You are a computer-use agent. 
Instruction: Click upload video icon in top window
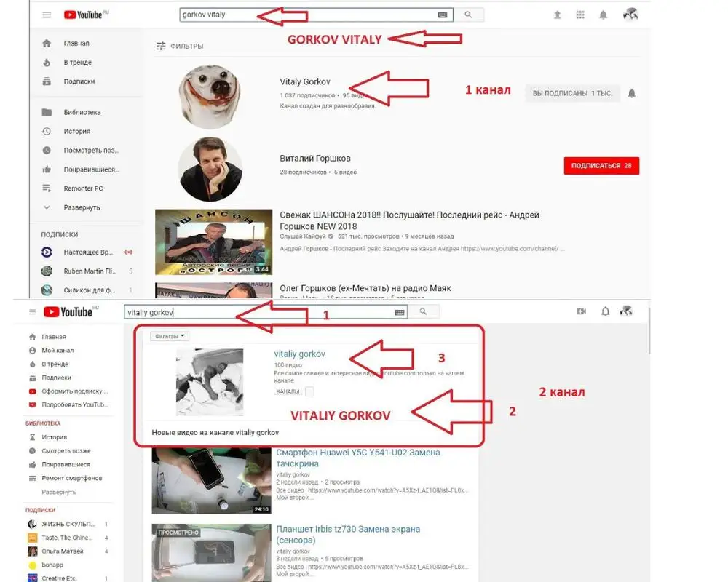557,15
